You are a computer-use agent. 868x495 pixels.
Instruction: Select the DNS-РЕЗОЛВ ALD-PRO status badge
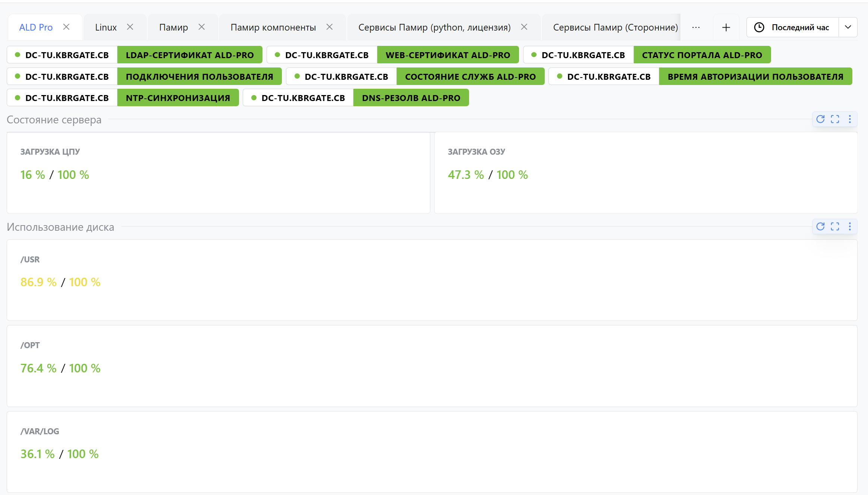(x=411, y=98)
